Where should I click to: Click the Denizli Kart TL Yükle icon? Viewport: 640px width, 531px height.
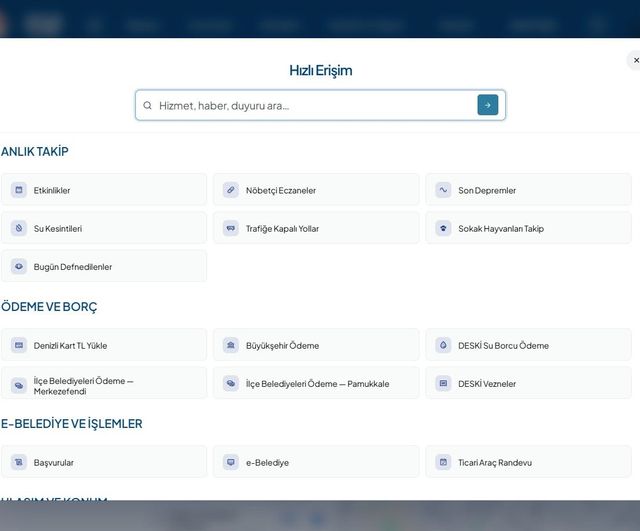[19, 345]
